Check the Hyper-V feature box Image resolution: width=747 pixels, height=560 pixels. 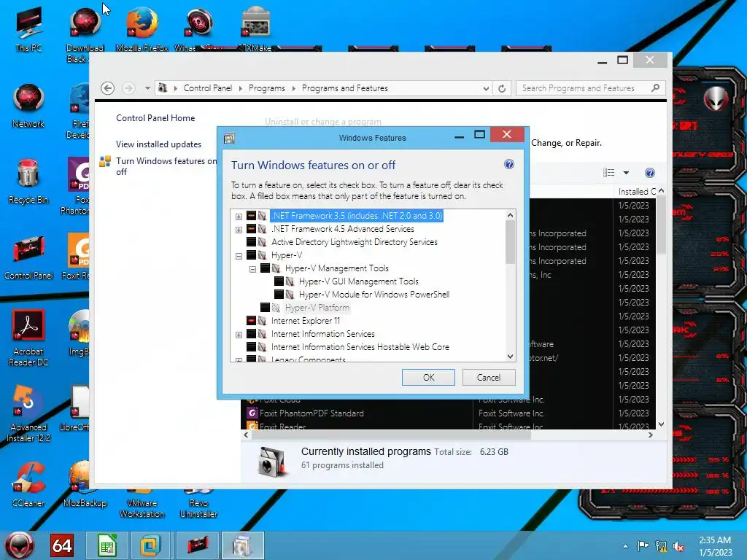(251, 255)
